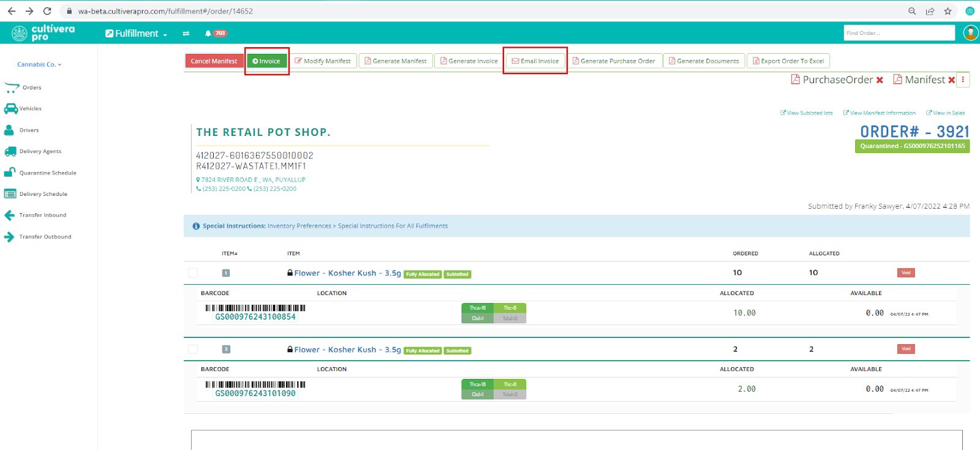Click the browser forward arrow
The height and width of the screenshot is (450, 980).
[29, 11]
